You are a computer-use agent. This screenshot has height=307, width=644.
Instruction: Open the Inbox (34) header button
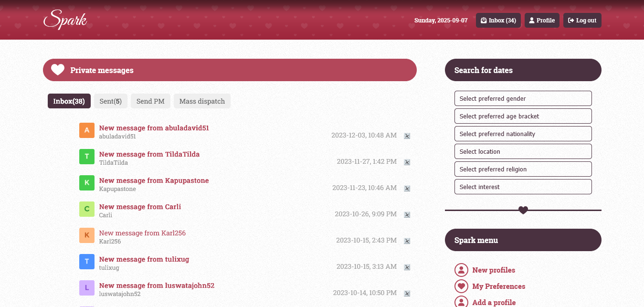click(x=498, y=21)
